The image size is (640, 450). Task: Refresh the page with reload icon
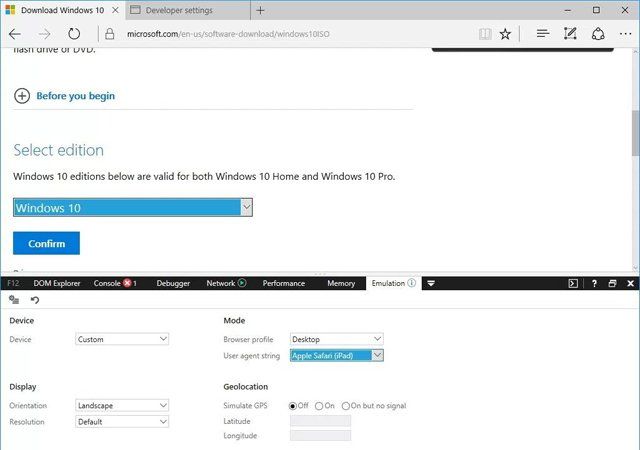click(x=74, y=33)
